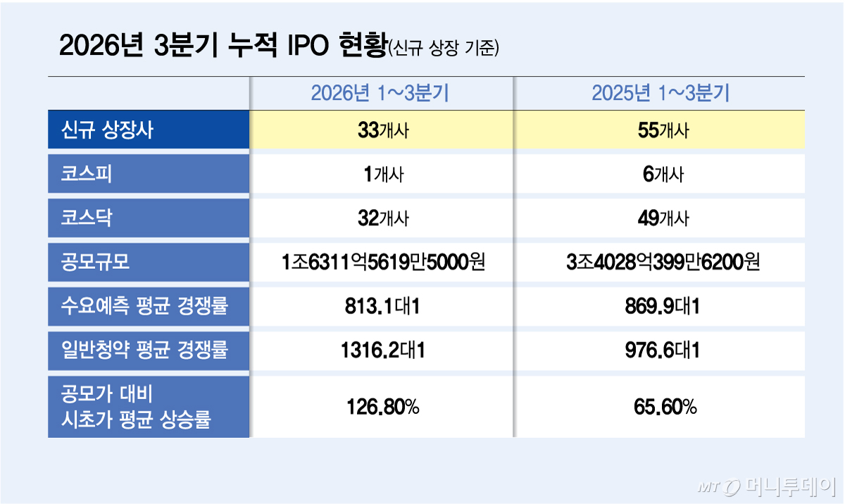Click the value '126.80%'

pyautogui.click(x=382, y=407)
